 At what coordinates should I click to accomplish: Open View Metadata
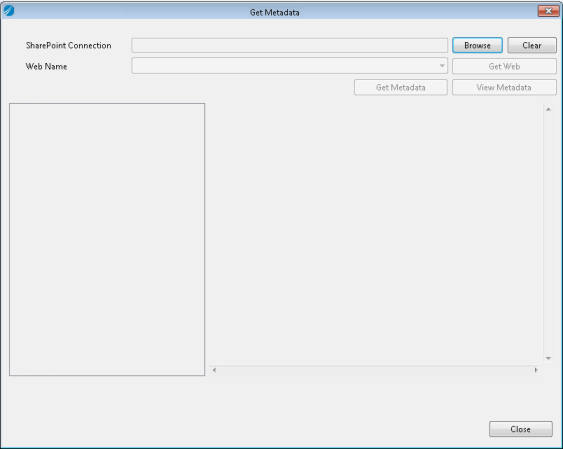click(504, 88)
